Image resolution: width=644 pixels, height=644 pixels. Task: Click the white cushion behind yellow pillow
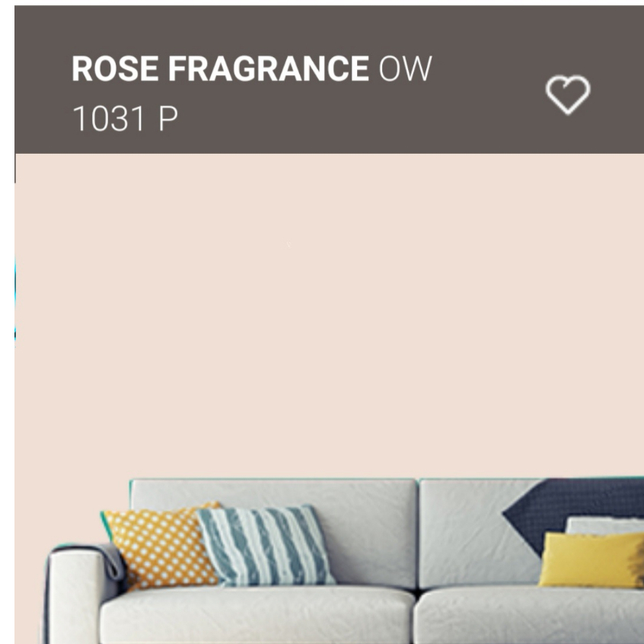click(605, 525)
